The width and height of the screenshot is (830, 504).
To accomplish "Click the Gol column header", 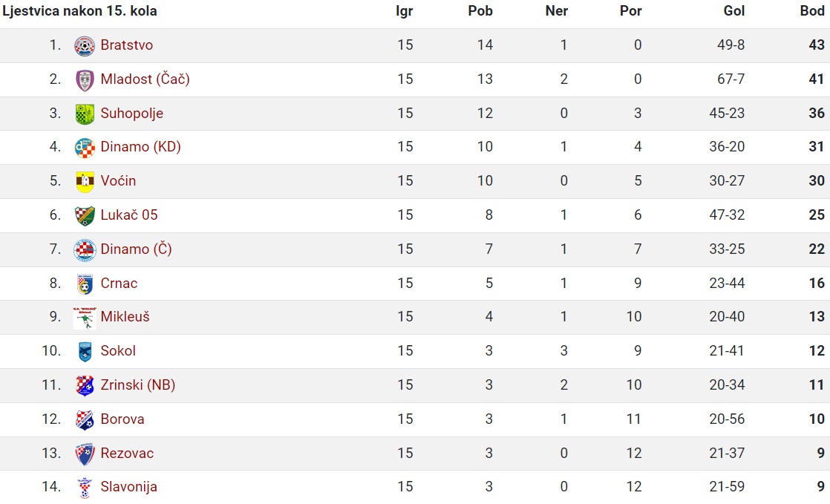I will pyautogui.click(x=734, y=11).
